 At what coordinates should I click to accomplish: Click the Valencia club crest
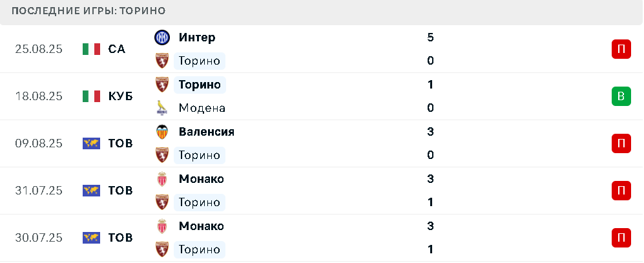click(162, 132)
